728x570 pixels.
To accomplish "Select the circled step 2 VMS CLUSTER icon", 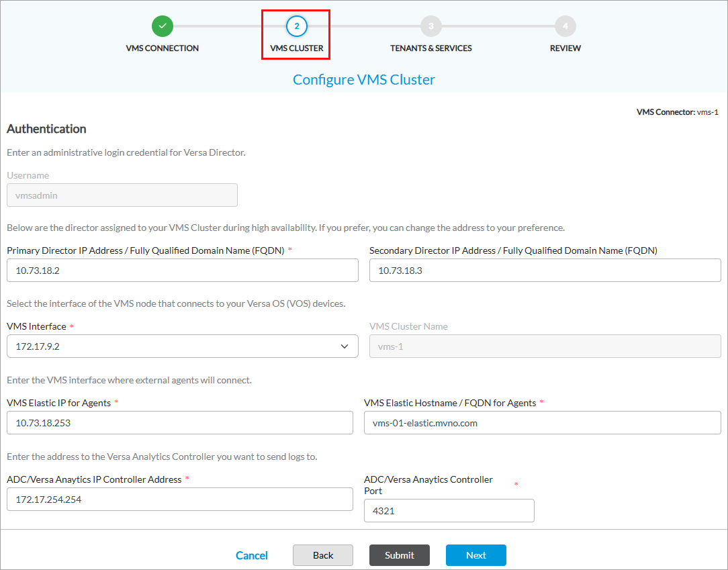I will (295, 26).
